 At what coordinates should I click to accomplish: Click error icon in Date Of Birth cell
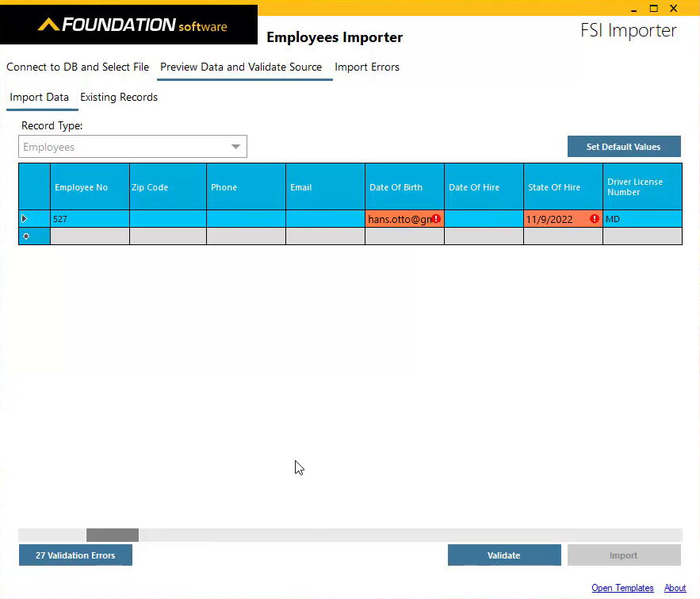coord(436,219)
